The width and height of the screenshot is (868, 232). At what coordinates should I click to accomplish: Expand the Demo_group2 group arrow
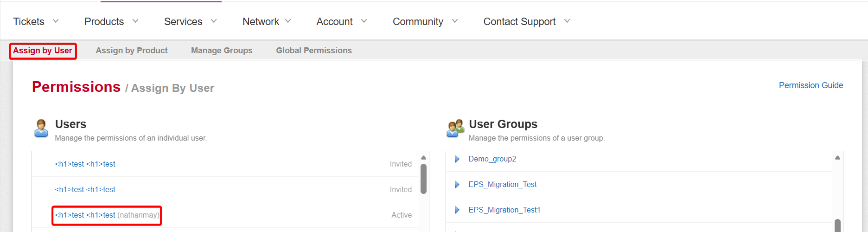point(457,159)
